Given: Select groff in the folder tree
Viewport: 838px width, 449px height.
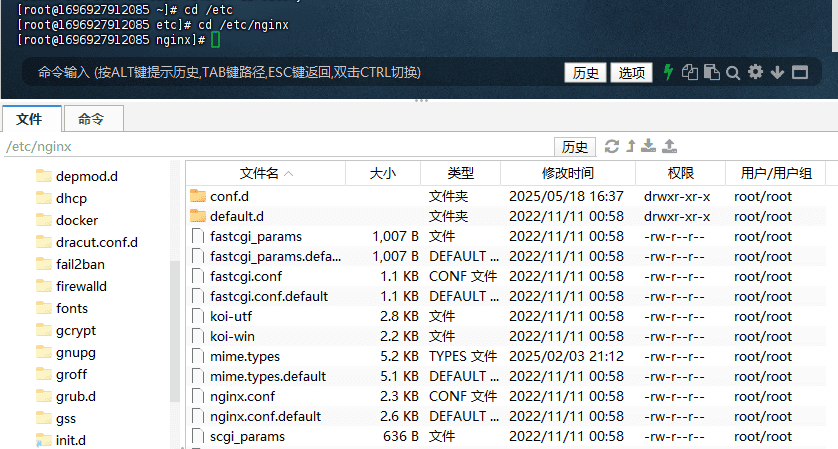Looking at the screenshot, I should (71, 374).
